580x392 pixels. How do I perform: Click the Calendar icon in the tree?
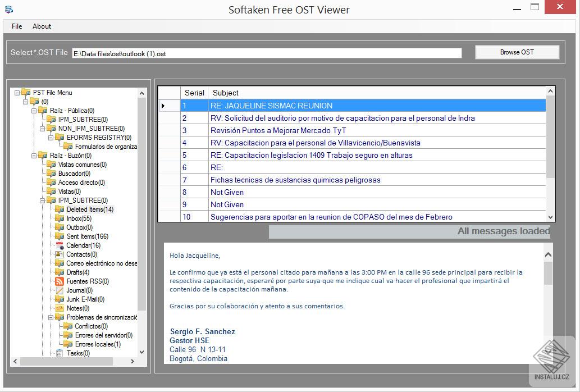click(x=60, y=245)
